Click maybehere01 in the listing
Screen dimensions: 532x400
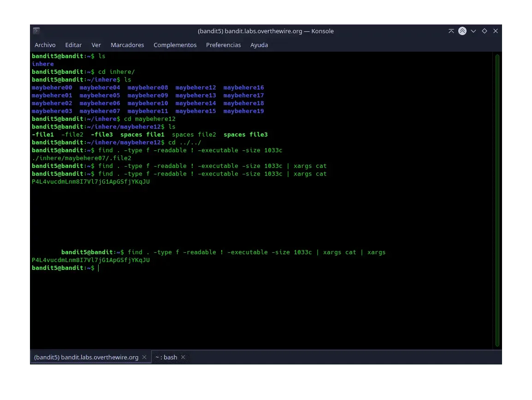52,96
